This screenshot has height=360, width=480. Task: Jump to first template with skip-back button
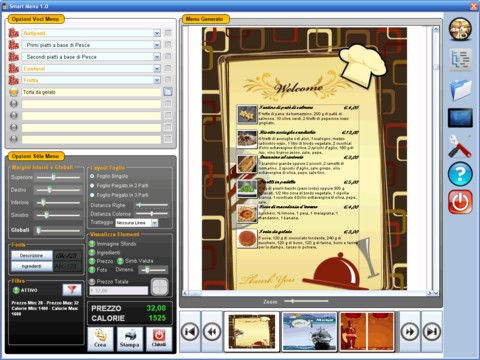tap(190, 332)
